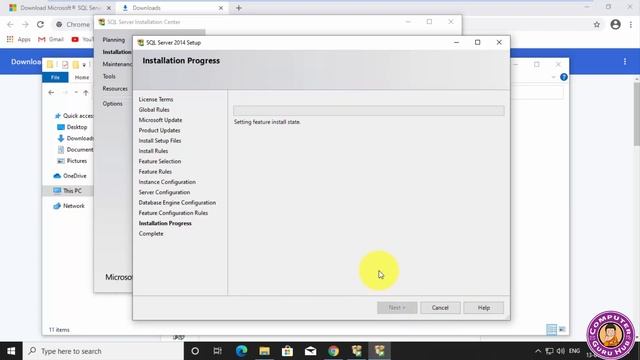Switch File Explorer to details view
The image size is (640, 360).
pos(551,329)
